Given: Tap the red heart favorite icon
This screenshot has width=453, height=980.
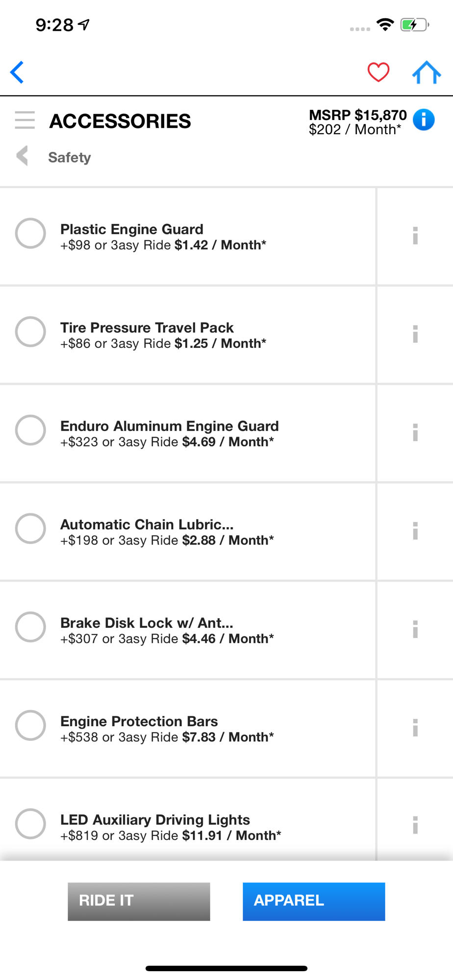Looking at the screenshot, I should (x=378, y=73).
